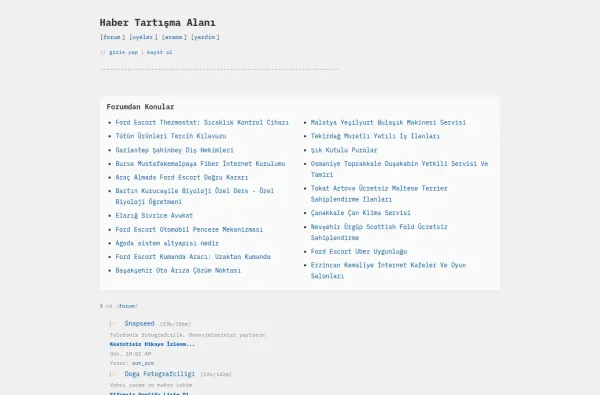Click the 'Dün, 10:02 AM' timestamp
This screenshot has height=395, width=600.
(x=130, y=354)
